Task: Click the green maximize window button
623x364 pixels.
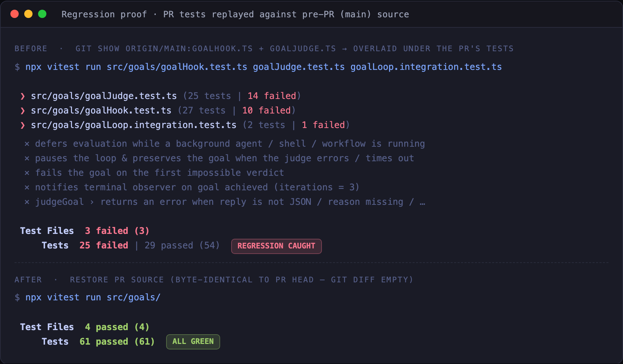Action: tap(42, 14)
